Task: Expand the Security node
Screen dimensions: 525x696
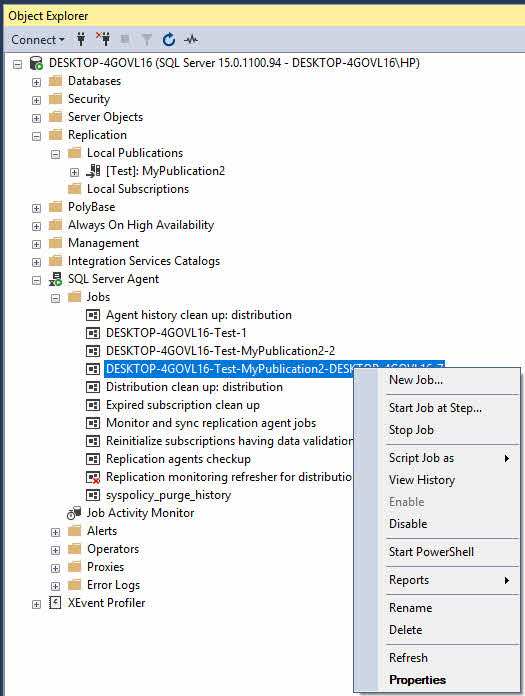Action: [36, 100]
